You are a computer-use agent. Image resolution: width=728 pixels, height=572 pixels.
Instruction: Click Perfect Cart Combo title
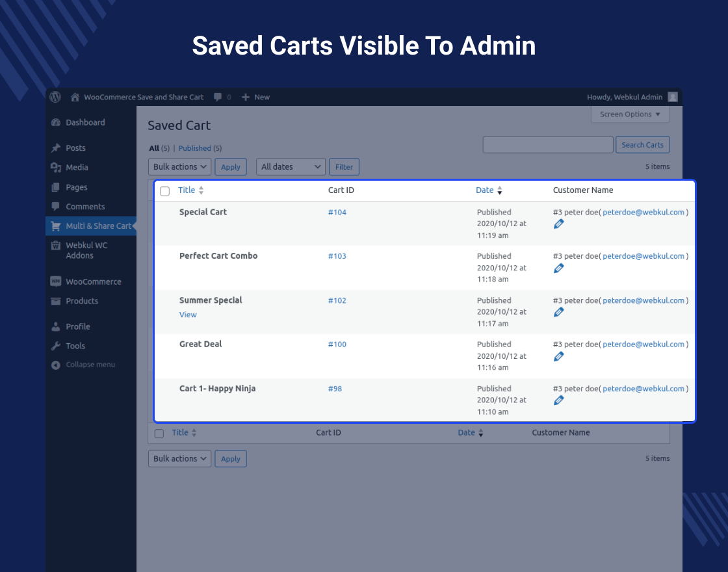(x=218, y=256)
